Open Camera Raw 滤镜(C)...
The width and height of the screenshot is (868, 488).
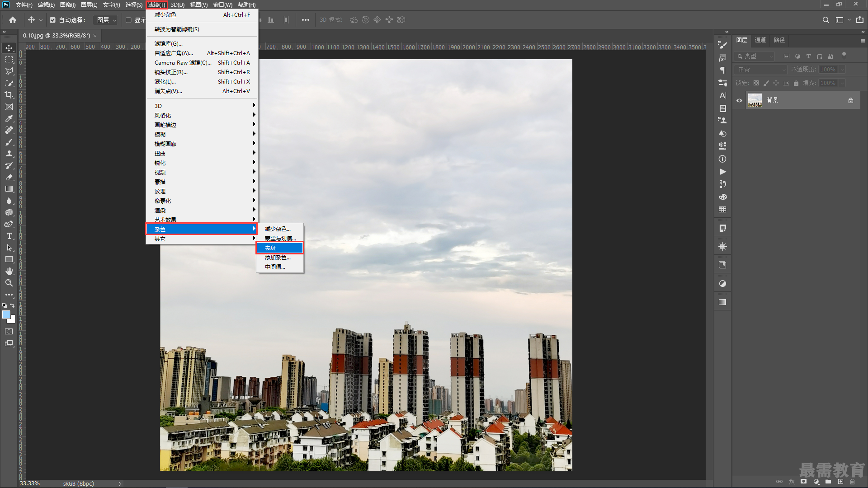pos(202,62)
